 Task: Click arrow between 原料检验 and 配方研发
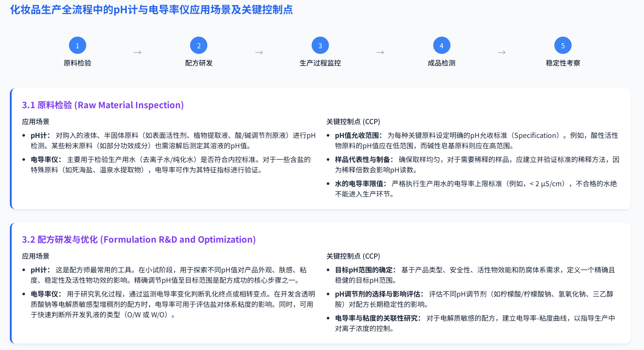(138, 53)
